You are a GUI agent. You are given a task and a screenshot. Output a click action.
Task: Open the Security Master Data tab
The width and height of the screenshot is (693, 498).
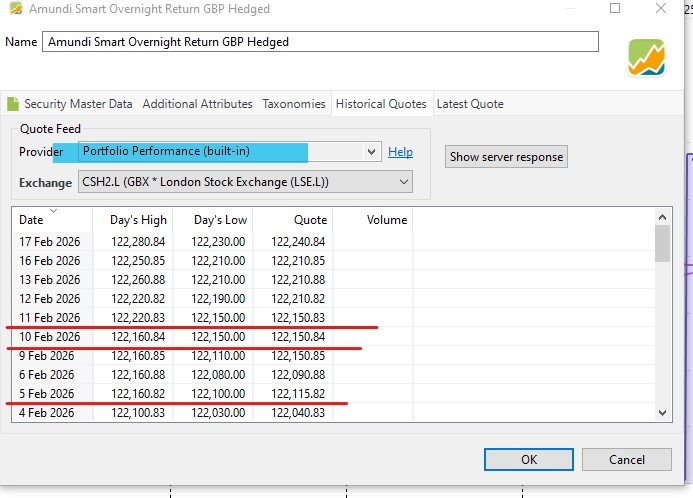(70, 104)
